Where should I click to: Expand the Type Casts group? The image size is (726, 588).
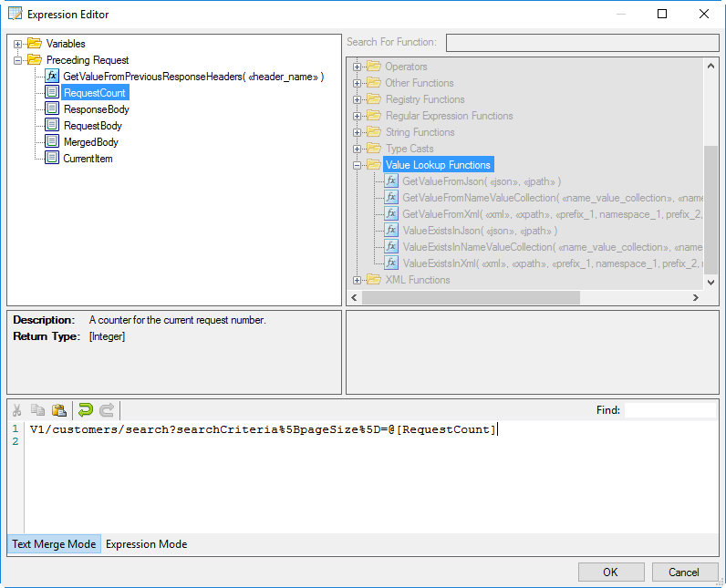357,149
